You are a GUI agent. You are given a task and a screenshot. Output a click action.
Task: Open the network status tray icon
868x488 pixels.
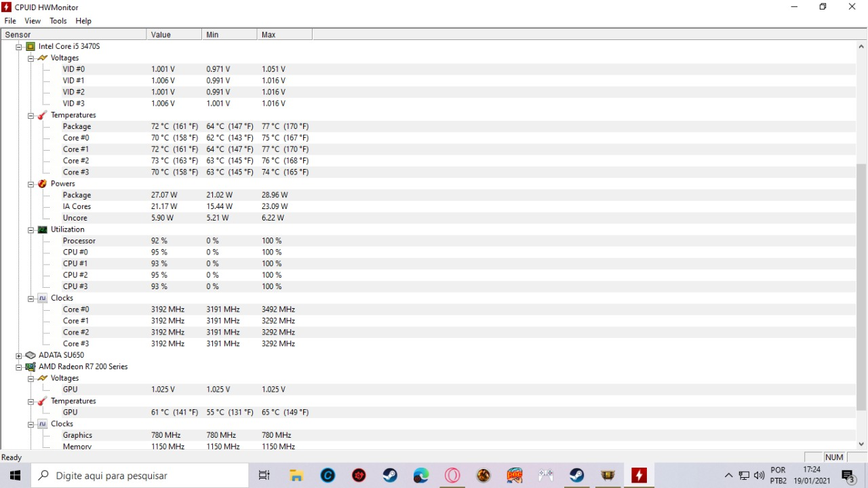(744, 476)
